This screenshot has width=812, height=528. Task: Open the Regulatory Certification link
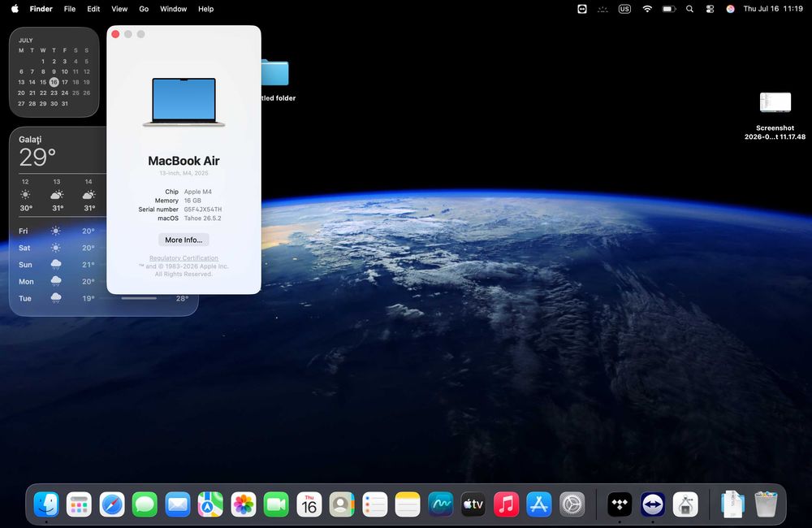(x=184, y=258)
